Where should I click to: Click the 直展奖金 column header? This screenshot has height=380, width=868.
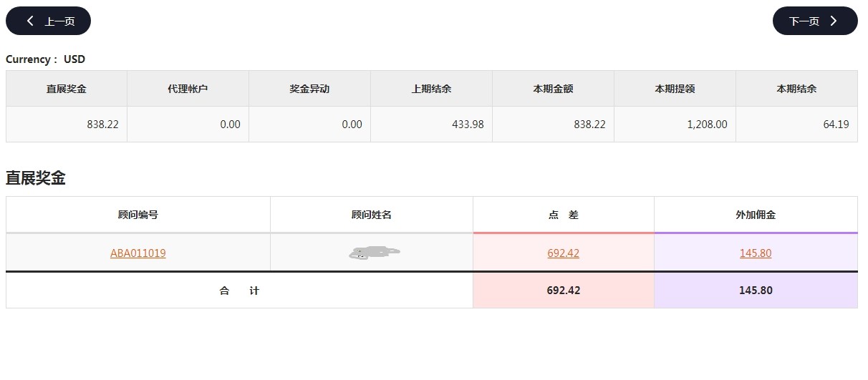point(67,89)
